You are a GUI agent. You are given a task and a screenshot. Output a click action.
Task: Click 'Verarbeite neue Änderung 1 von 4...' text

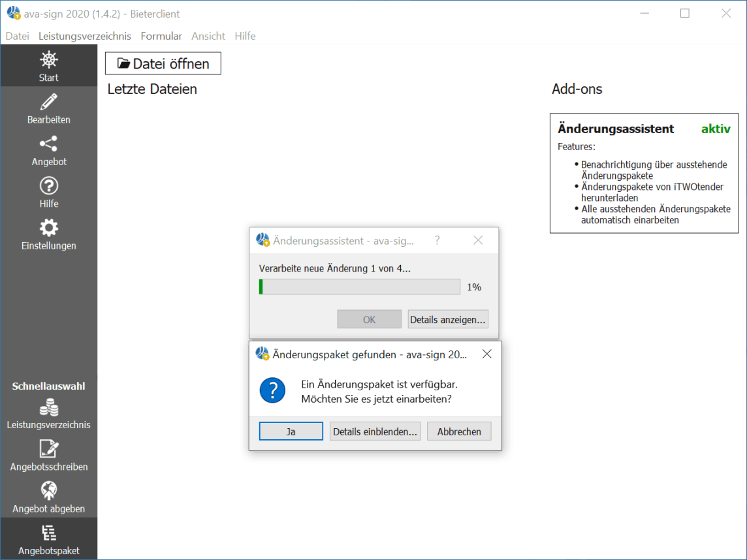(x=334, y=268)
